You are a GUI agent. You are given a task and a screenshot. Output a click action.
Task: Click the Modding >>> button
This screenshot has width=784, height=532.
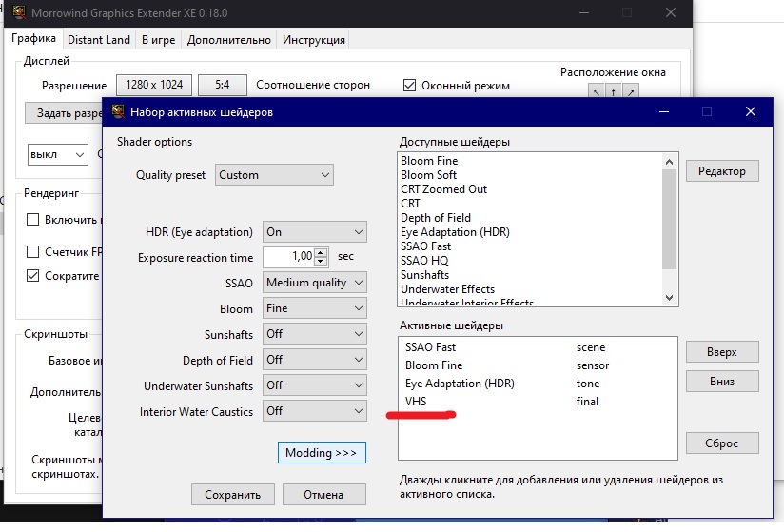322,452
